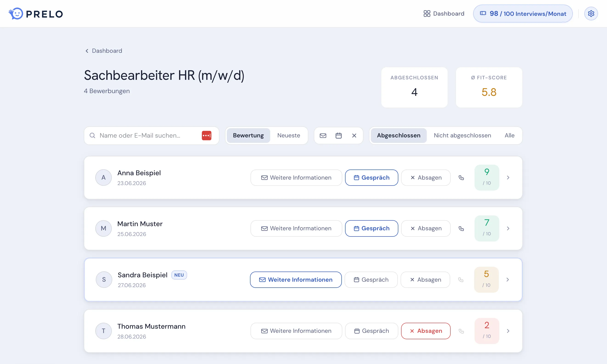Image resolution: width=607 pixels, height=364 pixels.
Task: Sort by Neueste
Action: coord(289,135)
